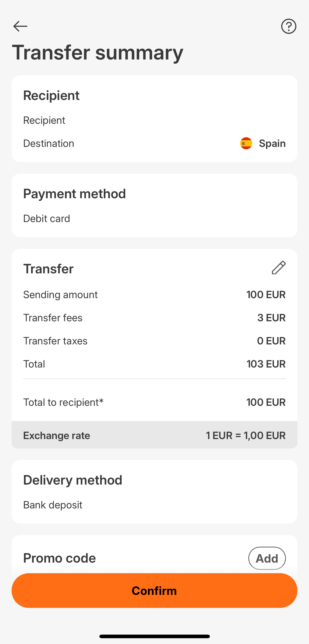Select the Bank deposit delivery method
Viewport: 309px width, 644px height.
point(53,505)
